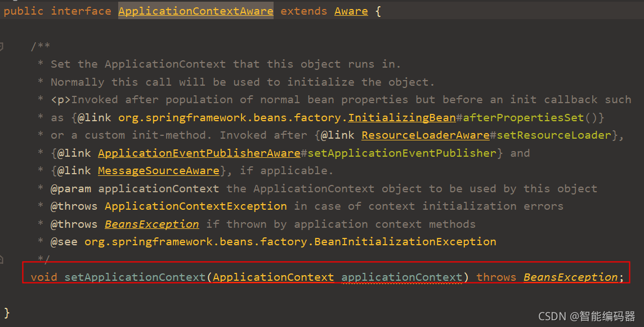Click the org.springframework.beans.factory.BeanInitializationException reference

pyautogui.click(x=290, y=242)
